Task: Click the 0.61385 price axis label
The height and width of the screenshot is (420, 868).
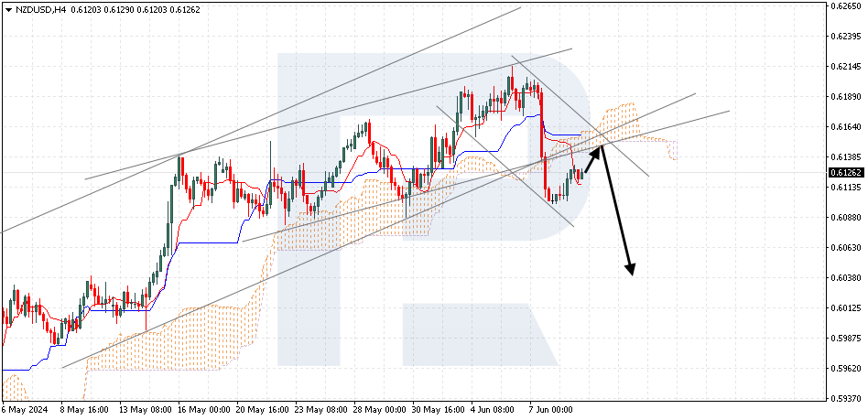Action: [847, 157]
